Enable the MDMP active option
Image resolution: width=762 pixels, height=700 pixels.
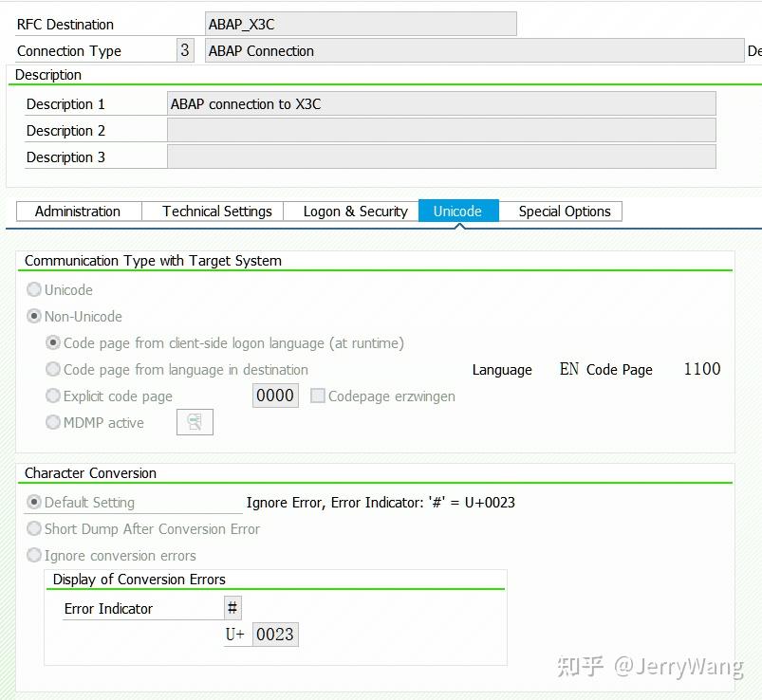[53, 422]
